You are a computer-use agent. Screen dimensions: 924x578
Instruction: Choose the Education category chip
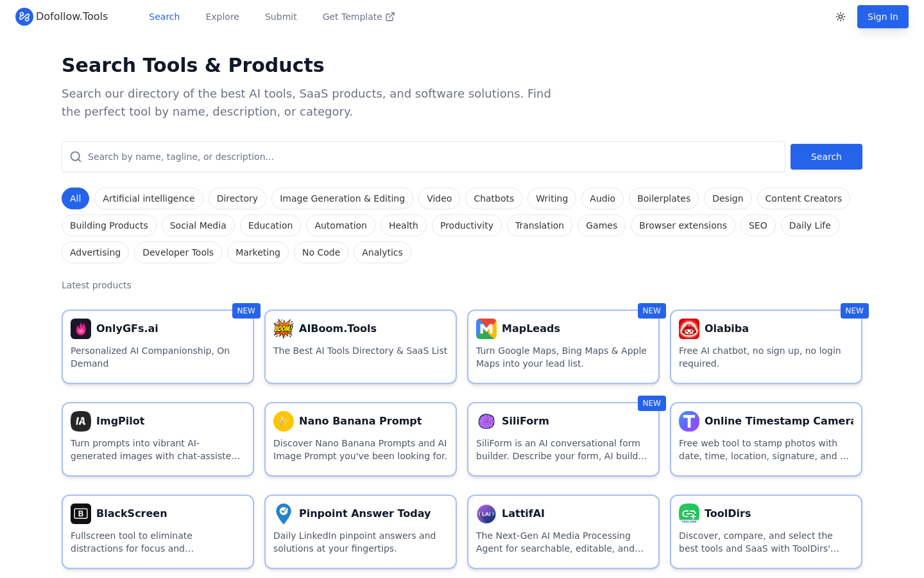(270, 225)
